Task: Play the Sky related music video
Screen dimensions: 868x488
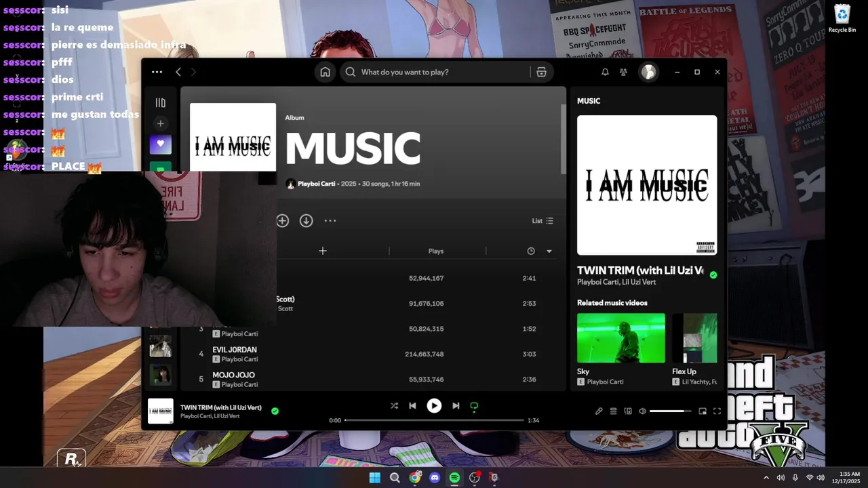Action: coord(621,338)
